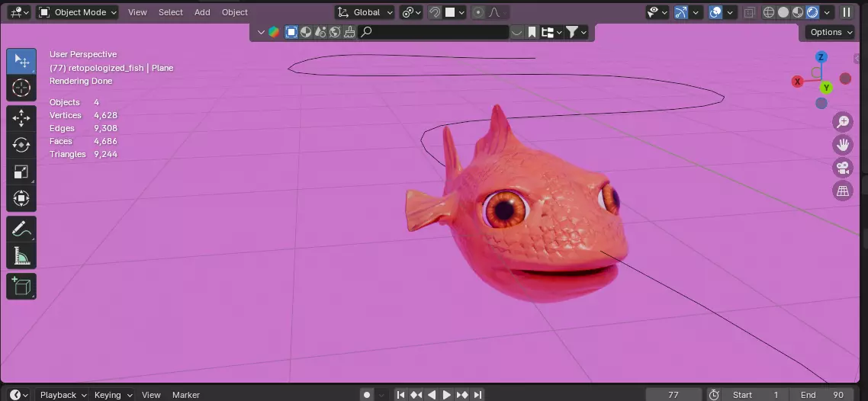Viewport: 868px width, 401px height.
Task: Jump to the last frame
Action: (x=477, y=395)
